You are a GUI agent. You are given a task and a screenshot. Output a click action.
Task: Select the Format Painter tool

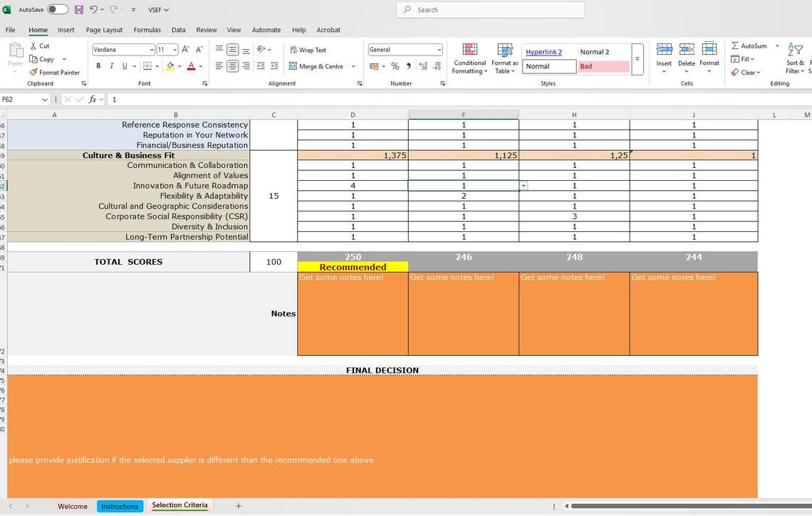[x=54, y=72]
